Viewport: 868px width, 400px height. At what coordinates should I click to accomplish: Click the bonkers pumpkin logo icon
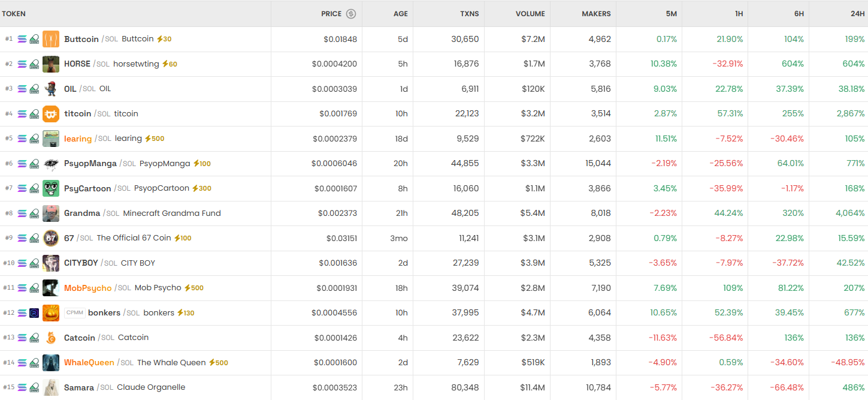pyautogui.click(x=51, y=313)
